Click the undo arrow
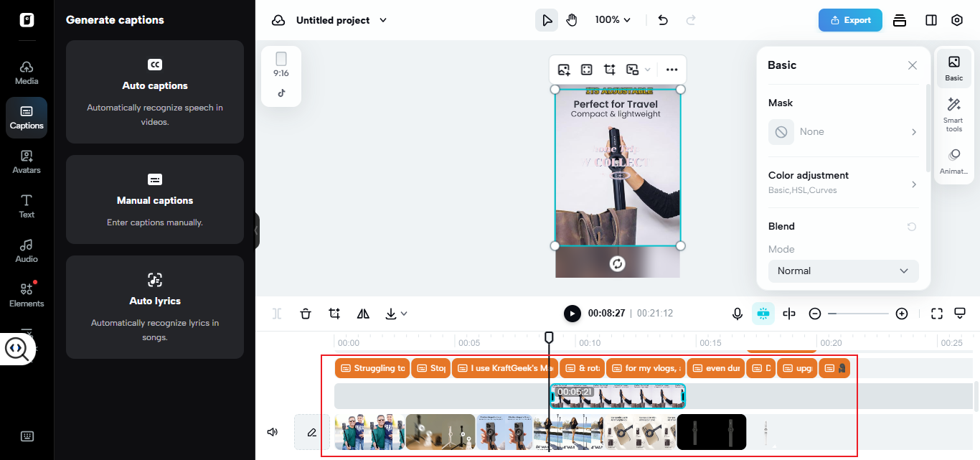 pyautogui.click(x=663, y=20)
